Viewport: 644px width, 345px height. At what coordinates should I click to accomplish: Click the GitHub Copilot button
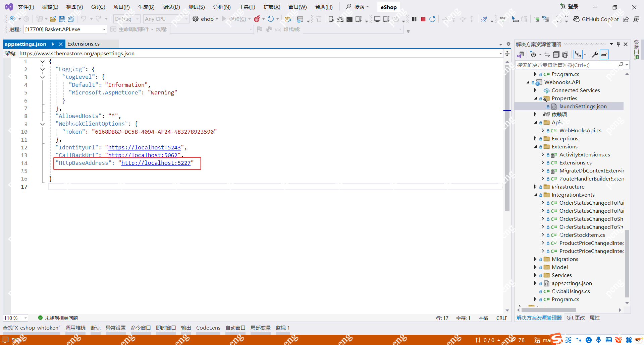(x=596, y=19)
